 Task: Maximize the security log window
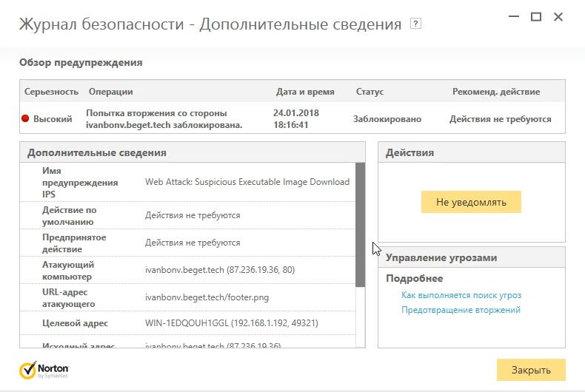pyautogui.click(x=536, y=16)
